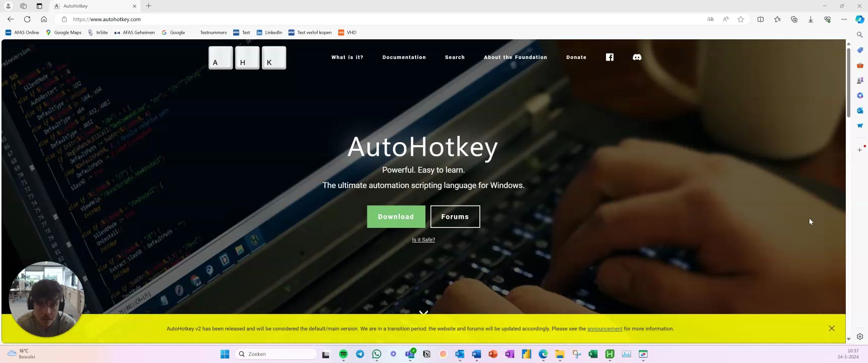Open the Collections icon
Screen dimensions: 868x363
(x=794, y=19)
